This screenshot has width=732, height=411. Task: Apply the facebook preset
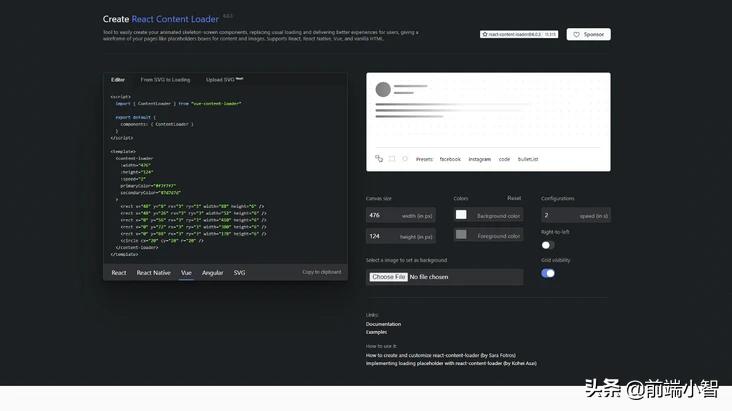[x=450, y=159]
